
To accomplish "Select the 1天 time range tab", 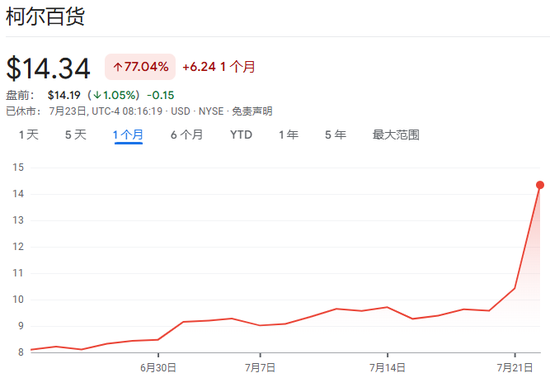I will click(28, 135).
